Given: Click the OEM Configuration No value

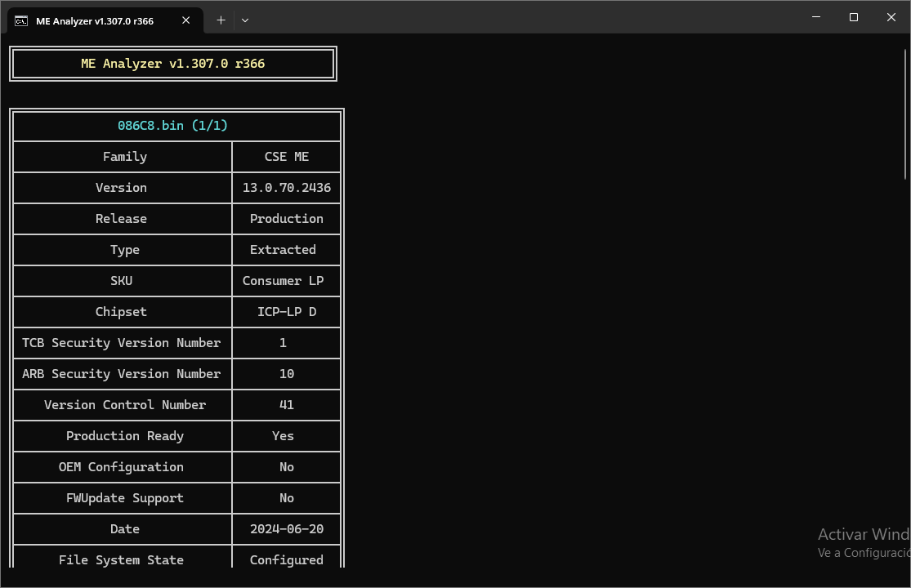Looking at the screenshot, I should (287, 467).
